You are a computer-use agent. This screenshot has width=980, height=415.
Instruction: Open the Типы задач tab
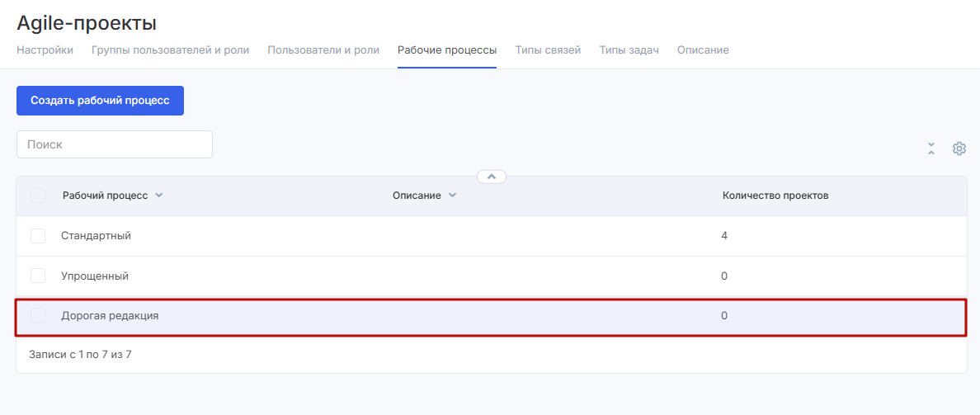pos(629,50)
